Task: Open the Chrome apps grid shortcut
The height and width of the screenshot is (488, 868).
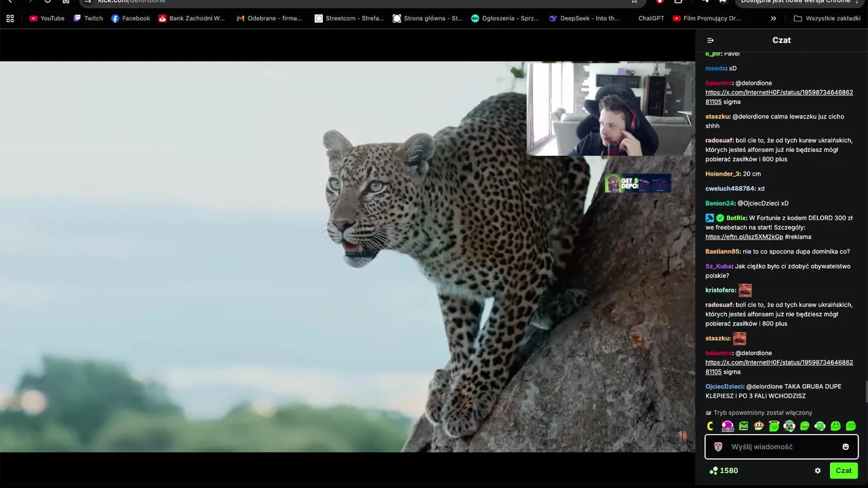Action: [9, 18]
